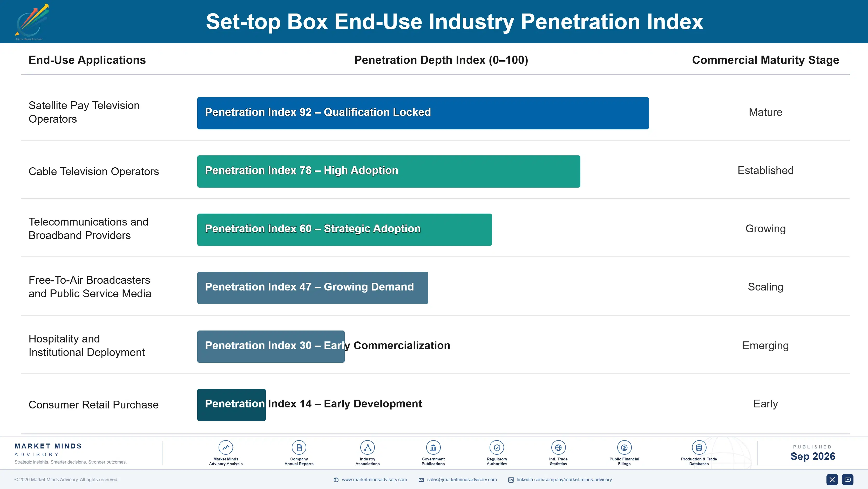The width and height of the screenshot is (868, 489).
Task: Click 'Penetration Depth Index (0–100)' column header
Action: 441,60
